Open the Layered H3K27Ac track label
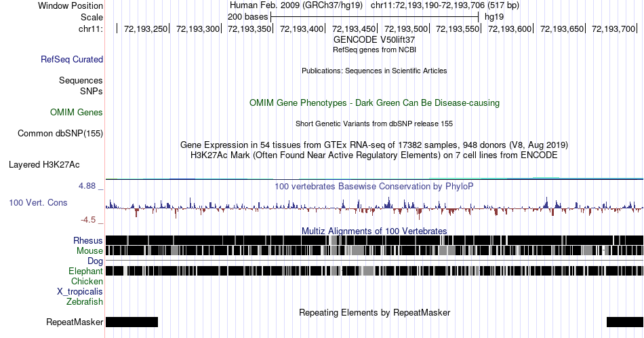 44,164
